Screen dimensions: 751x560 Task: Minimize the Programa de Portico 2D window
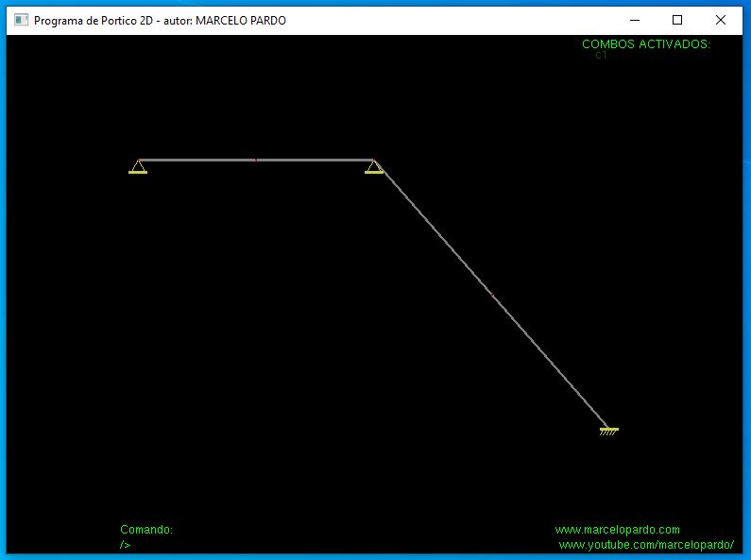point(633,20)
